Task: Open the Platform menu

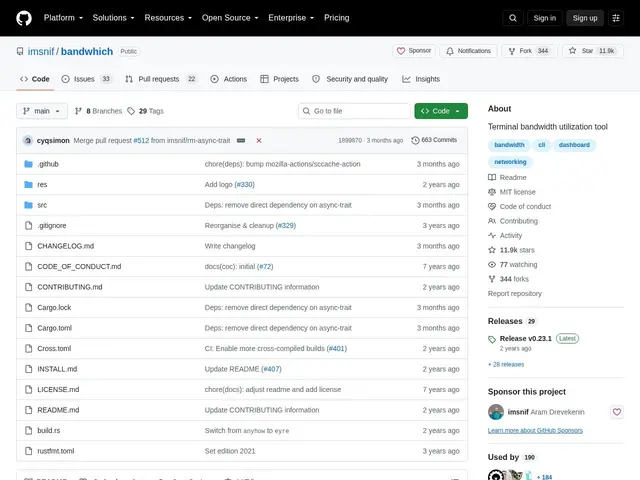Action: (x=63, y=18)
